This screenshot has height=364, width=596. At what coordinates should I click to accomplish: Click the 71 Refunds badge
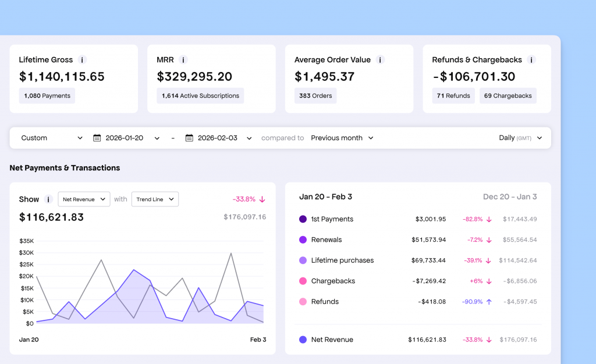click(x=453, y=95)
